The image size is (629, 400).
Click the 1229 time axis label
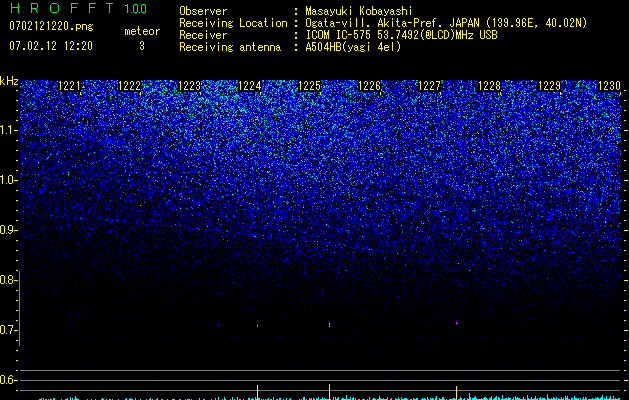[x=549, y=86]
